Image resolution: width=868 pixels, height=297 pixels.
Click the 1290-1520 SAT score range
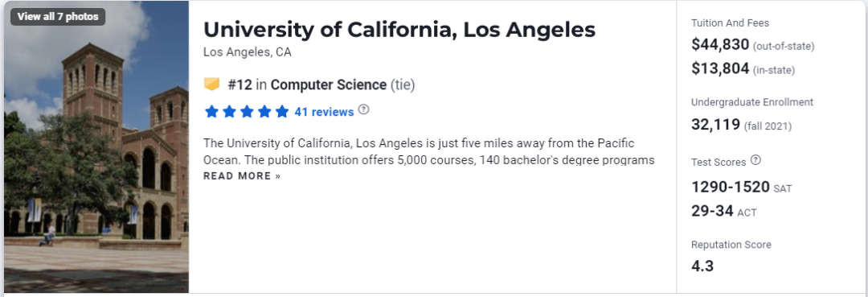coord(731,188)
